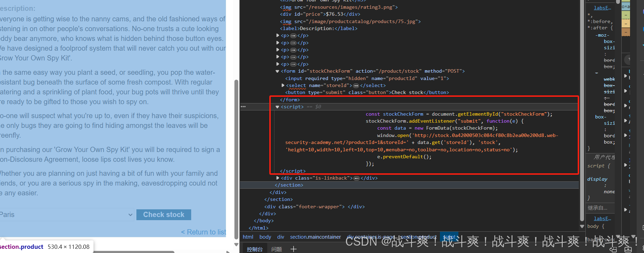Select the html breadcrumb
The height and width of the screenshot is (253, 644).
248,237
